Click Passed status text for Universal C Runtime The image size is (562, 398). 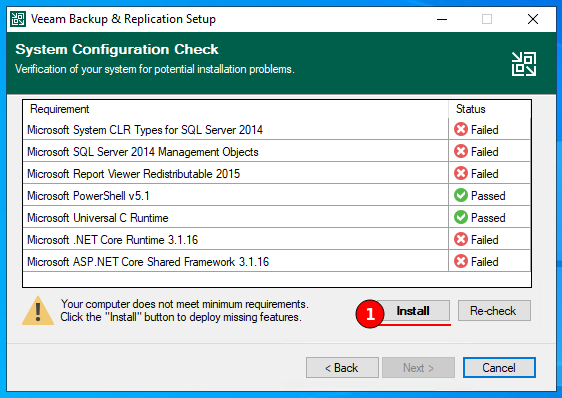tap(488, 218)
